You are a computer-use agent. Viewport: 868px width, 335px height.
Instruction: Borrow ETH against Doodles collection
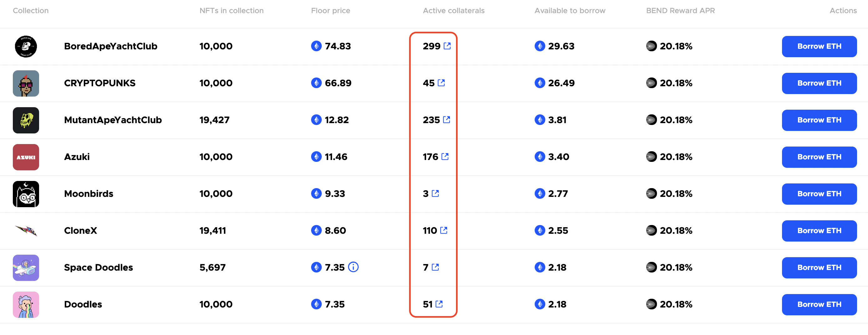(x=819, y=304)
